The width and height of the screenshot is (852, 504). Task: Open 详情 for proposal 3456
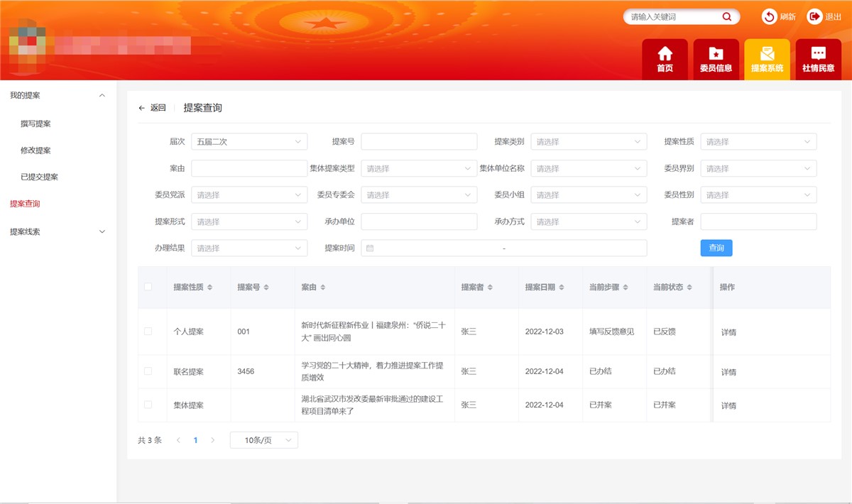[728, 372]
